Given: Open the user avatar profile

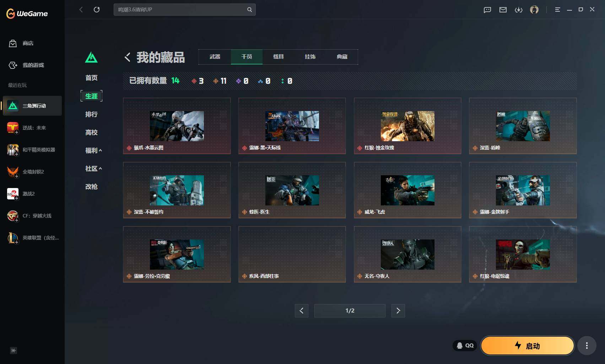Looking at the screenshot, I should tap(534, 10).
